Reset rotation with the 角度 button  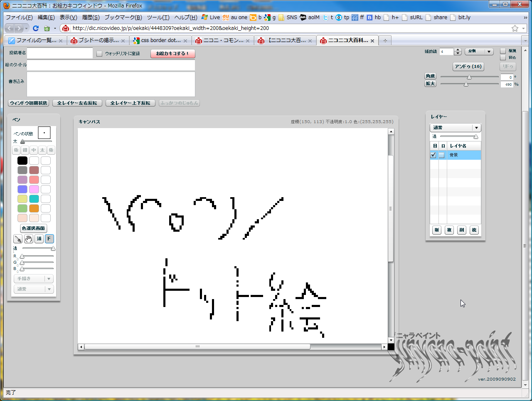[430, 76]
